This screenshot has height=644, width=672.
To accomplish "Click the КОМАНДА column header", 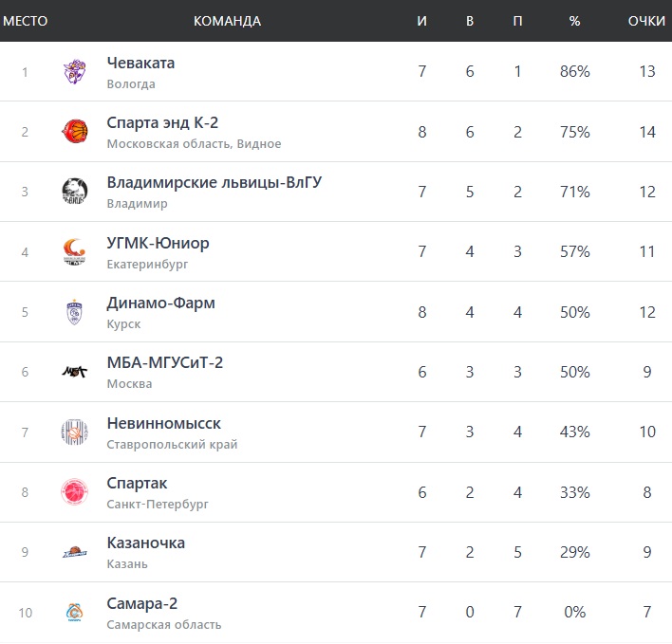I will 227,21.
